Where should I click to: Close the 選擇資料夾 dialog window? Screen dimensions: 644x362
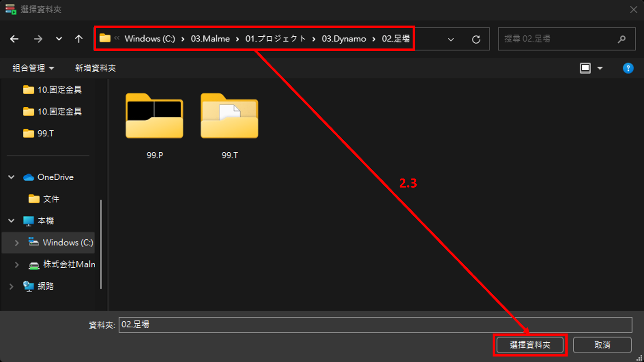[x=633, y=9]
